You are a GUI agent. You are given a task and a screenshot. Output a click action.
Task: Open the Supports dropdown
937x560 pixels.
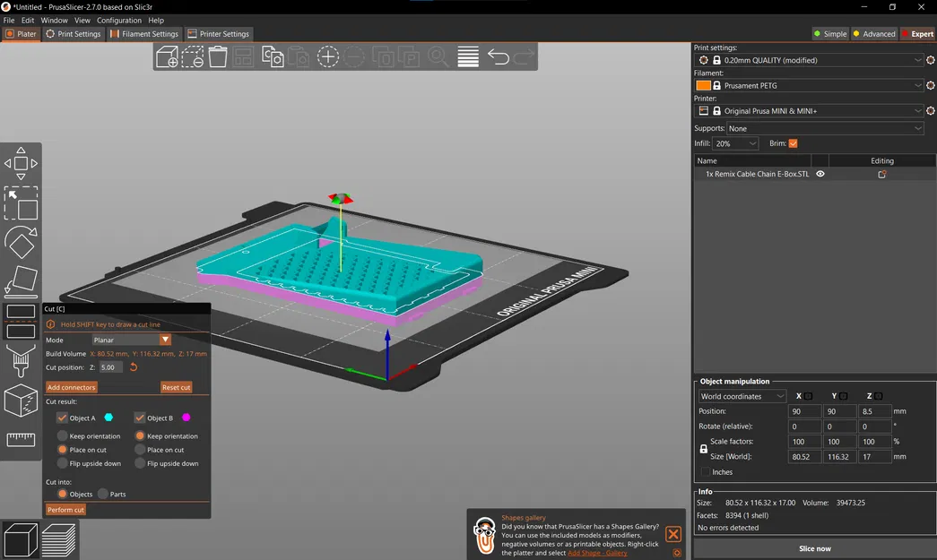[x=825, y=128]
